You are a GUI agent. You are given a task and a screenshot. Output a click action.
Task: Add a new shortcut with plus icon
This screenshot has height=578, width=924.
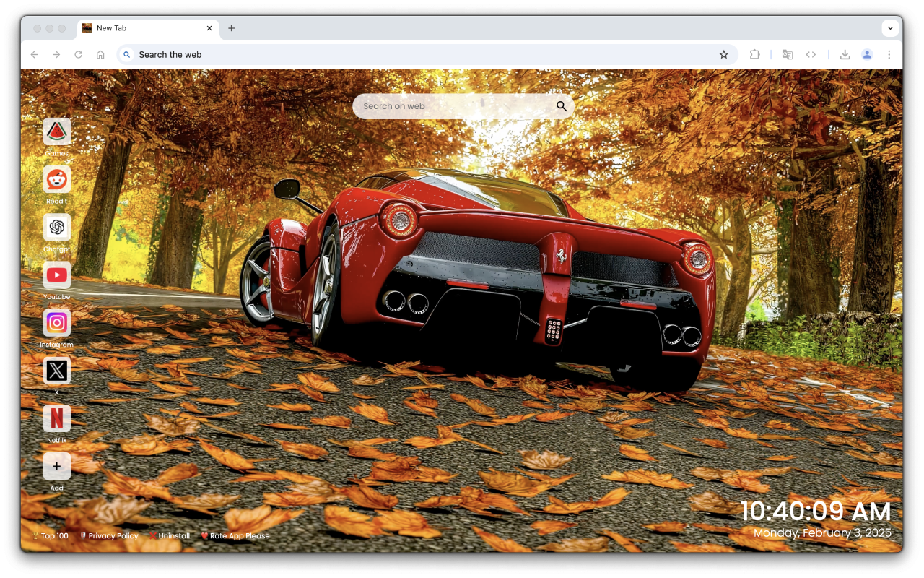click(57, 466)
